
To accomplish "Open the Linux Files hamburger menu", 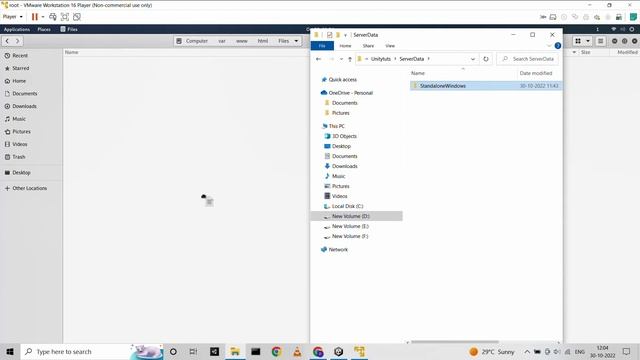I will coord(600,41).
